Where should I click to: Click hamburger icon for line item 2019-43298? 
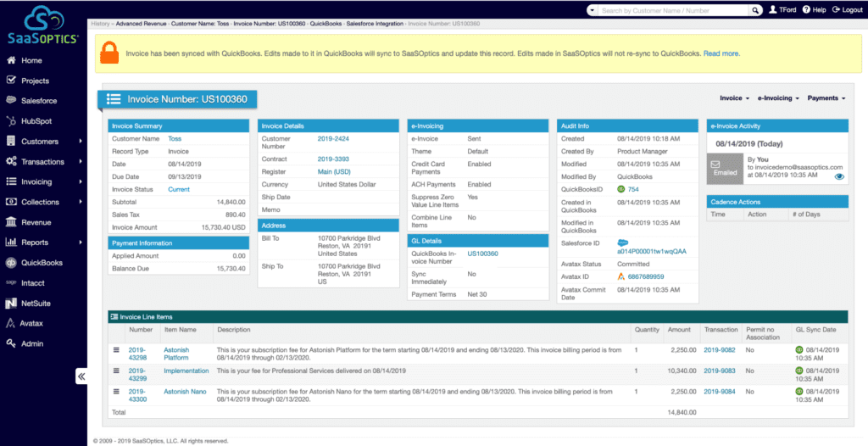point(117,349)
